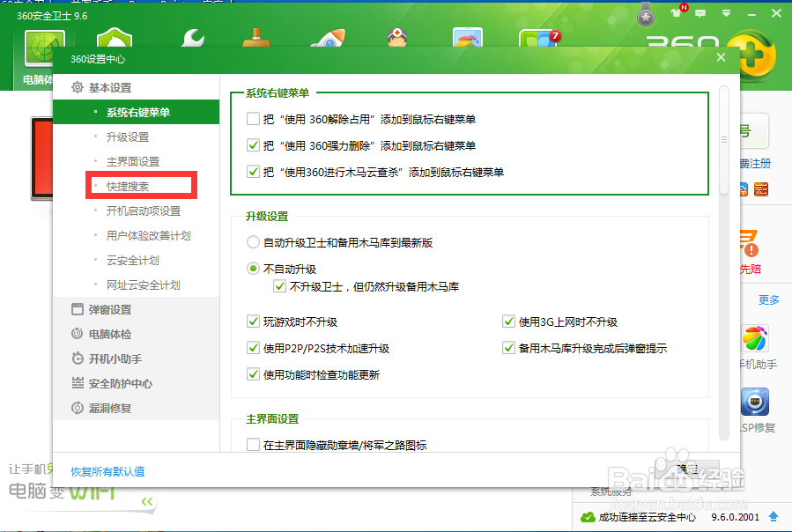Click the green cloud connection status icon
The image size is (792, 532).
click(x=588, y=517)
